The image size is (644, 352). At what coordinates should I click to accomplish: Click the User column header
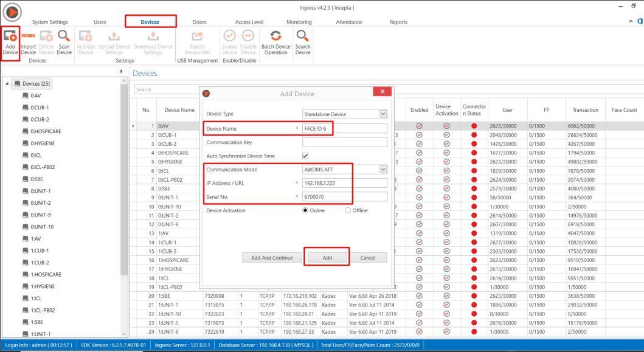tap(507, 110)
